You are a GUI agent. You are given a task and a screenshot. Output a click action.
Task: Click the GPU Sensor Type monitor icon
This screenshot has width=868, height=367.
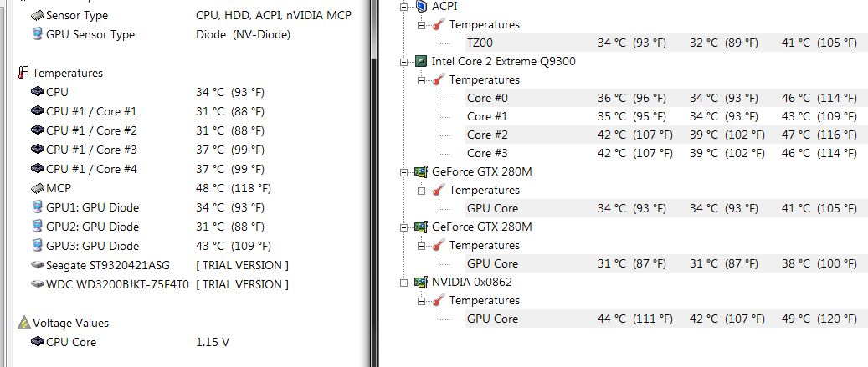click(37, 33)
